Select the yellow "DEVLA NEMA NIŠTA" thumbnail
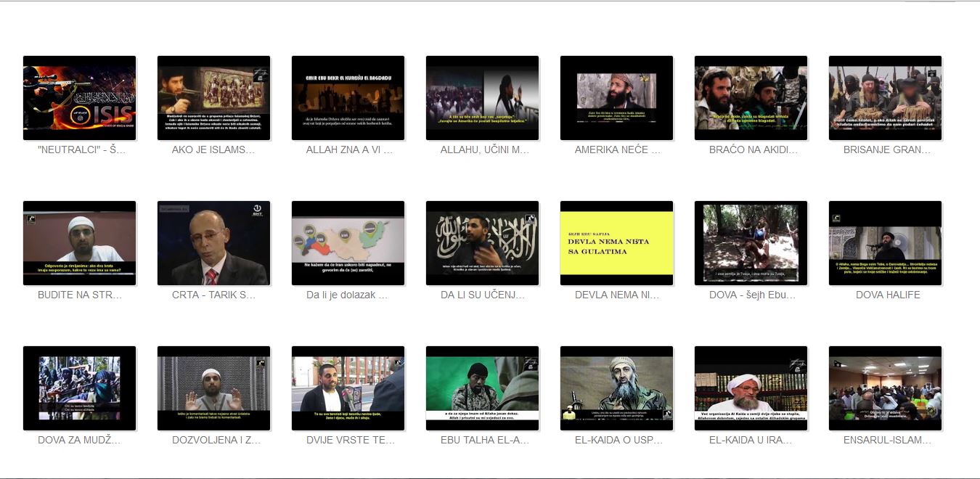This screenshot has width=980, height=479. point(616,243)
